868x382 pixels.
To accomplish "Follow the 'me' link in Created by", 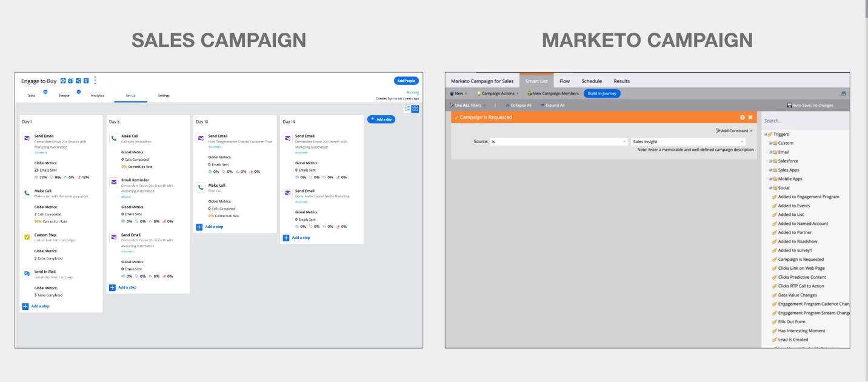I will (x=395, y=98).
